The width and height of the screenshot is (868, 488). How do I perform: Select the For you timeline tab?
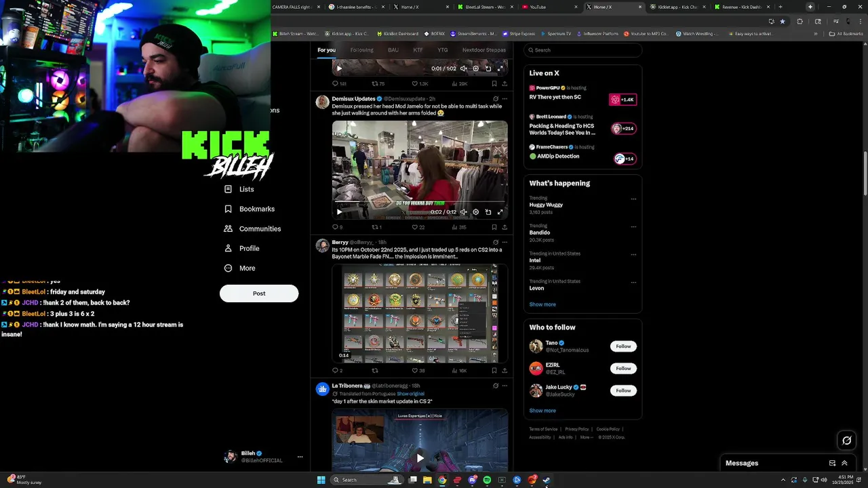[x=326, y=50]
